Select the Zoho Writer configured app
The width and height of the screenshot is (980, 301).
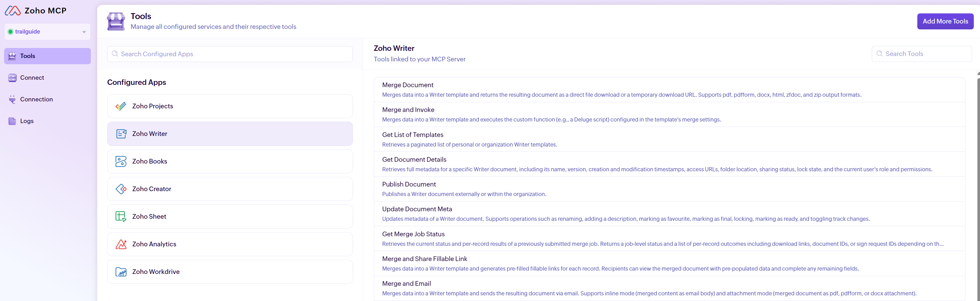[x=230, y=134]
